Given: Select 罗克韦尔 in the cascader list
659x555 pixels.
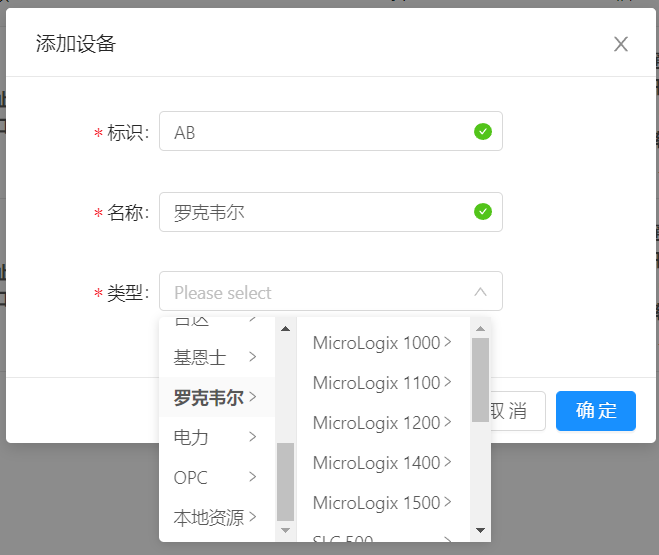Looking at the screenshot, I should [217, 397].
